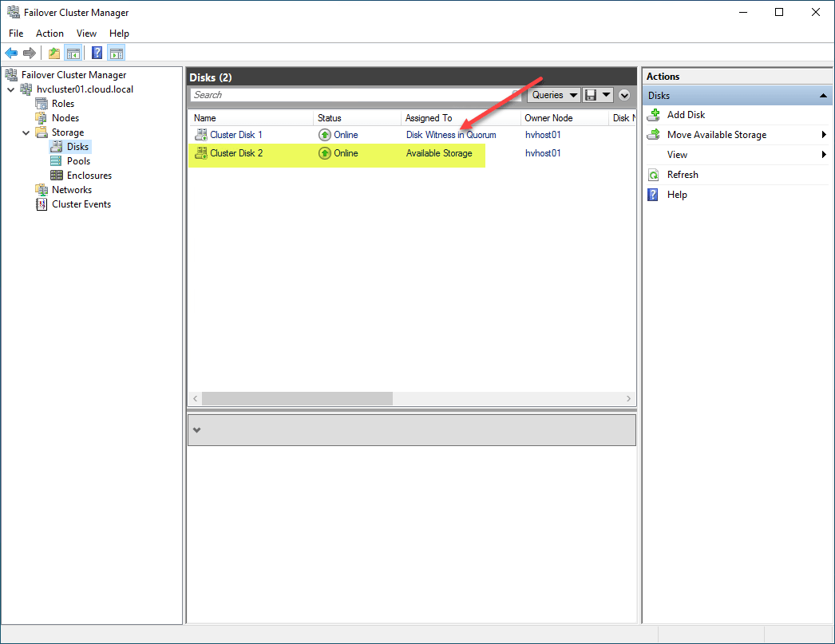
Task: Click the Roles tree icon
Action: [41, 103]
